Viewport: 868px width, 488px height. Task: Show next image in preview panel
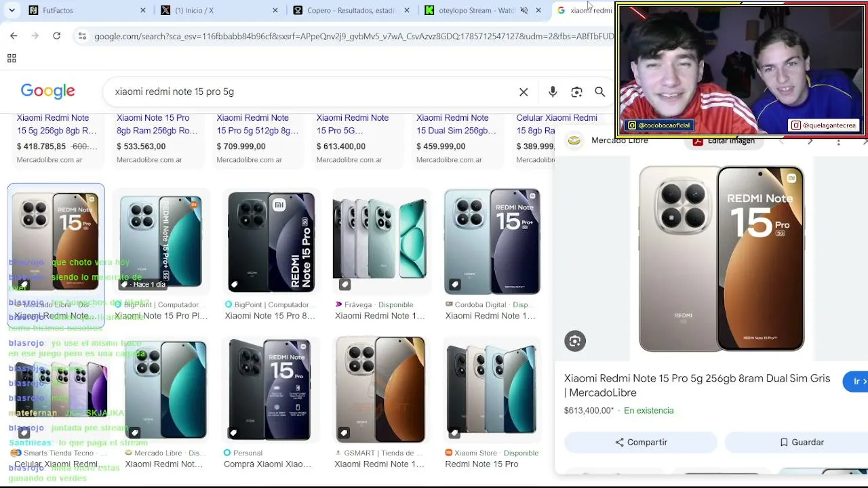[810, 141]
